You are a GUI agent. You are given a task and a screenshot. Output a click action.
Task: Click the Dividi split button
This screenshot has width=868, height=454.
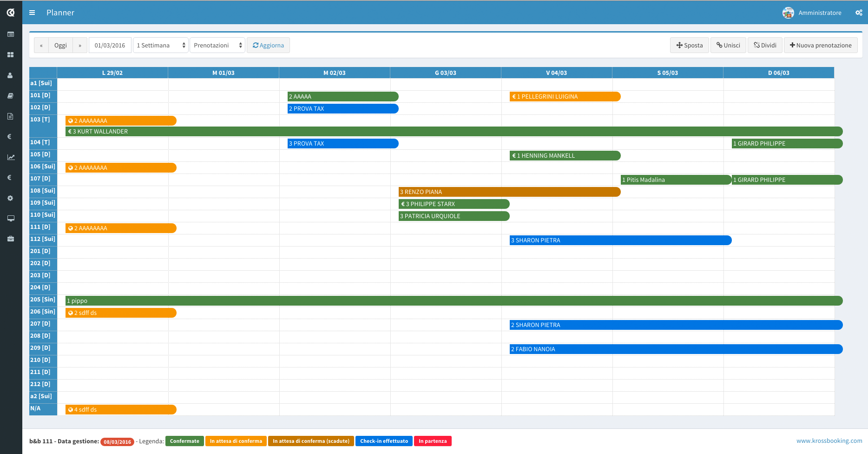(765, 45)
